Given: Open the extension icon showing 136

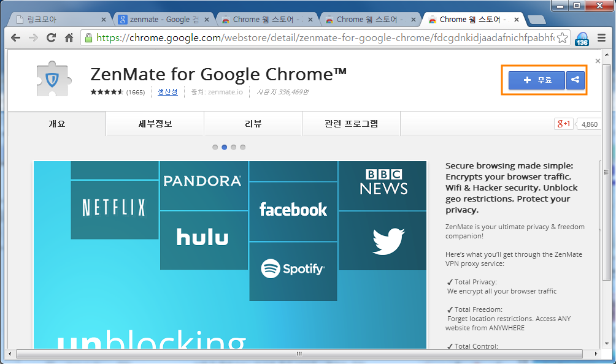Looking at the screenshot, I should [x=582, y=39].
